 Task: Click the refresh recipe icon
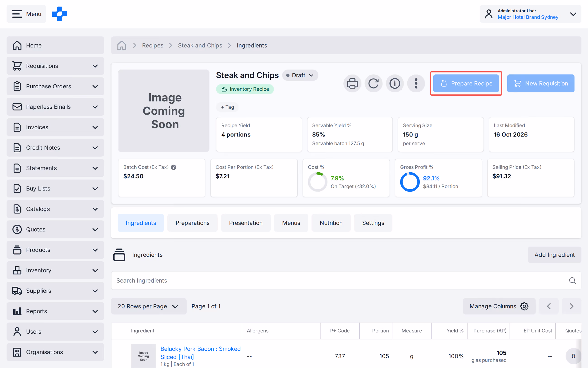pos(373,84)
